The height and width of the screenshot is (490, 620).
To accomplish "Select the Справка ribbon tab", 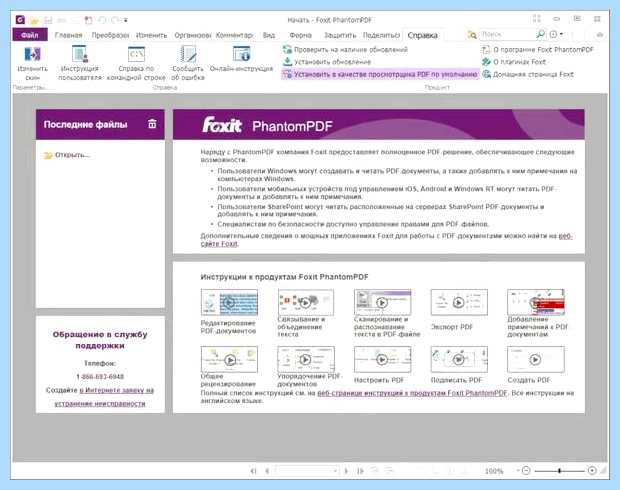I will coord(422,35).
